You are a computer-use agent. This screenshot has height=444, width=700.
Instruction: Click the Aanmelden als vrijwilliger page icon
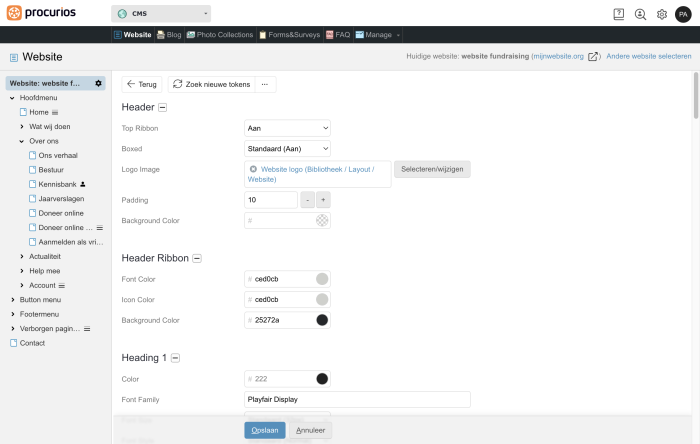click(32, 242)
